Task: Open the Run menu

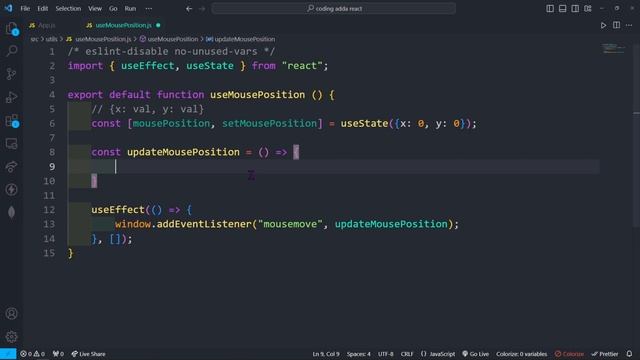Action: pyautogui.click(x=130, y=9)
